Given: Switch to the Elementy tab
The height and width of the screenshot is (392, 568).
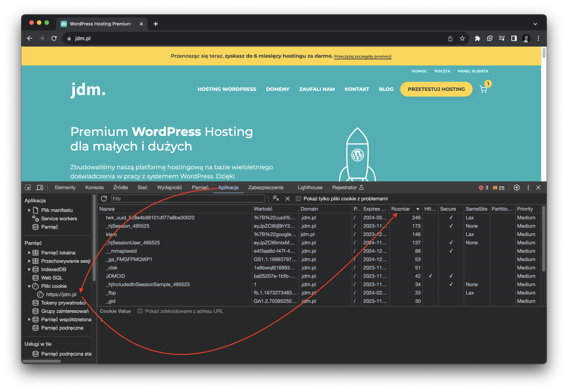Looking at the screenshot, I should point(65,188).
